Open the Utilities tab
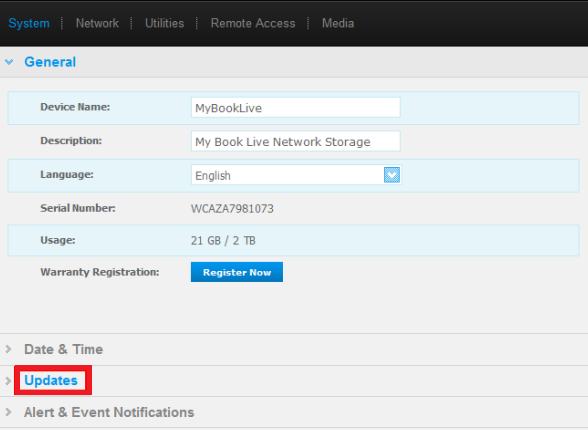The image size is (588, 430). click(164, 23)
